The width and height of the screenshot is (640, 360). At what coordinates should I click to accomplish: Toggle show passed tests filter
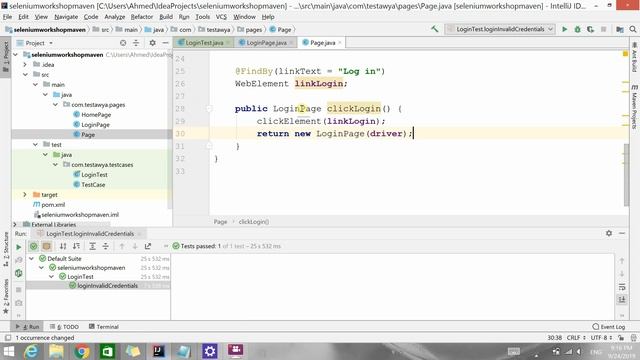(x=33, y=246)
